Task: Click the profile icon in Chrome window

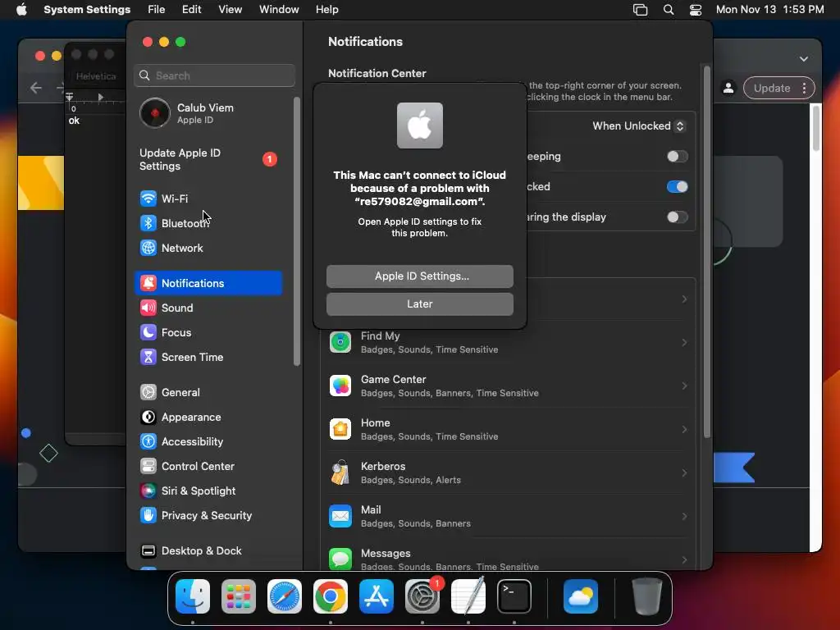Action: [728, 88]
